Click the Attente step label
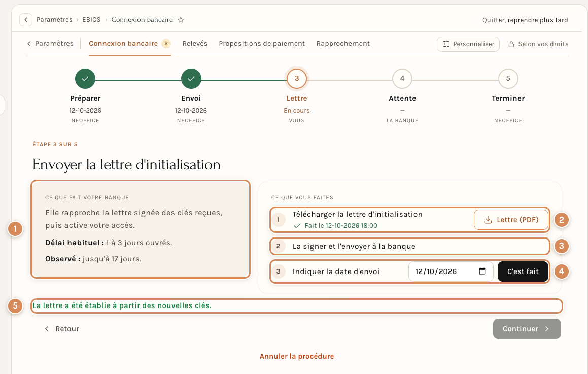Viewport: 588px width, 374px height. pyautogui.click(x=402, y=98)
